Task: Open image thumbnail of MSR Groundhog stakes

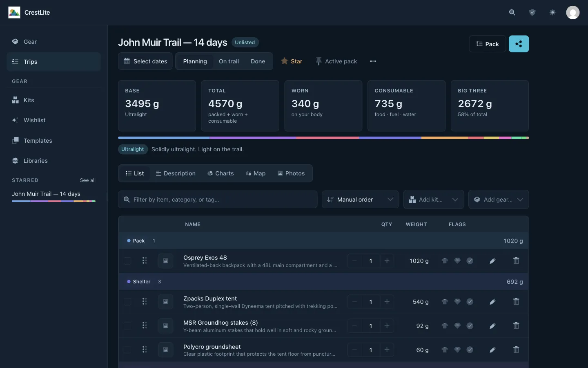Action: (x=166, y=326)
